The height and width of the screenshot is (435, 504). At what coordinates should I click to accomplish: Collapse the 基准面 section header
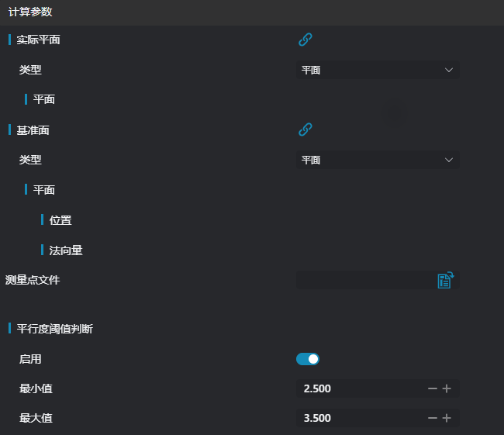[33, 130]
